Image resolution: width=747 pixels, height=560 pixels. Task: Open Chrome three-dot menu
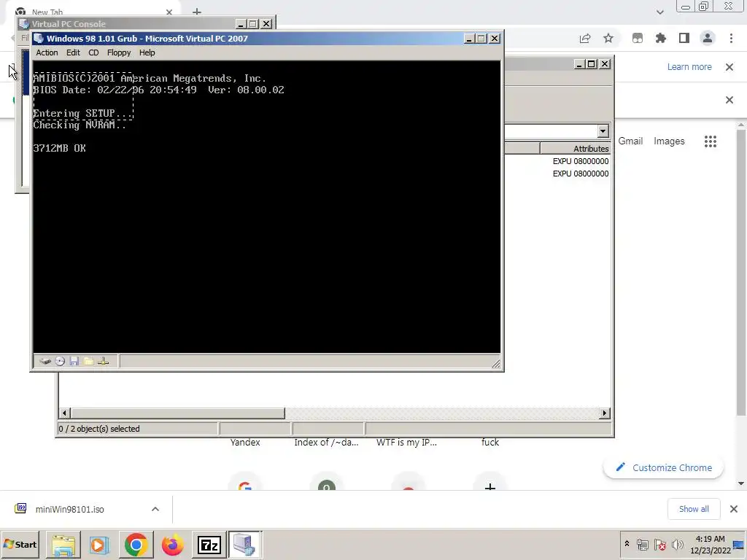click(731, 39)
